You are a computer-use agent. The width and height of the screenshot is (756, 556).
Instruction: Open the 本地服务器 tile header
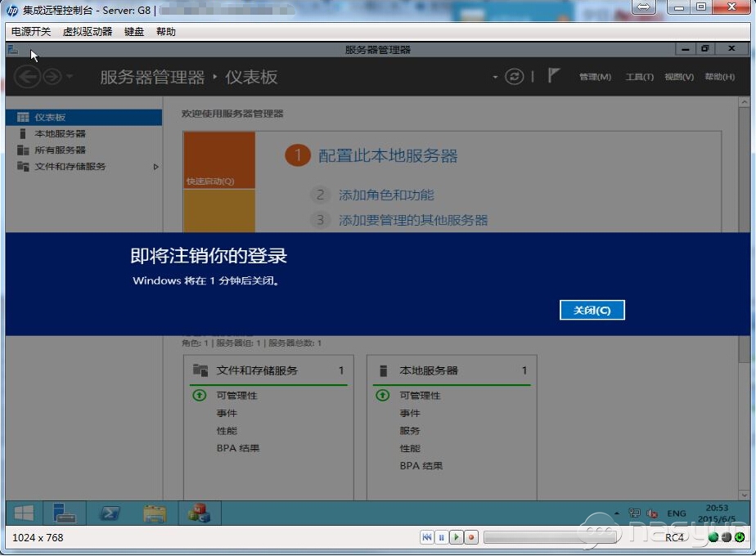pos(452,370)
